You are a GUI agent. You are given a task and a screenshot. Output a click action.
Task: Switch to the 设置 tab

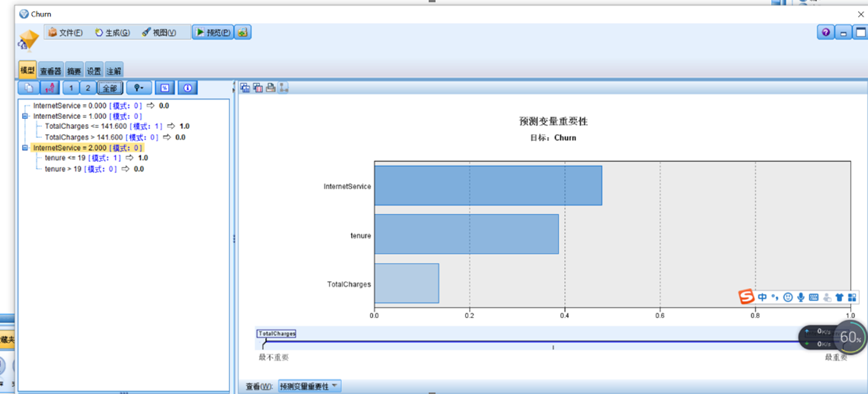(94, 71)
